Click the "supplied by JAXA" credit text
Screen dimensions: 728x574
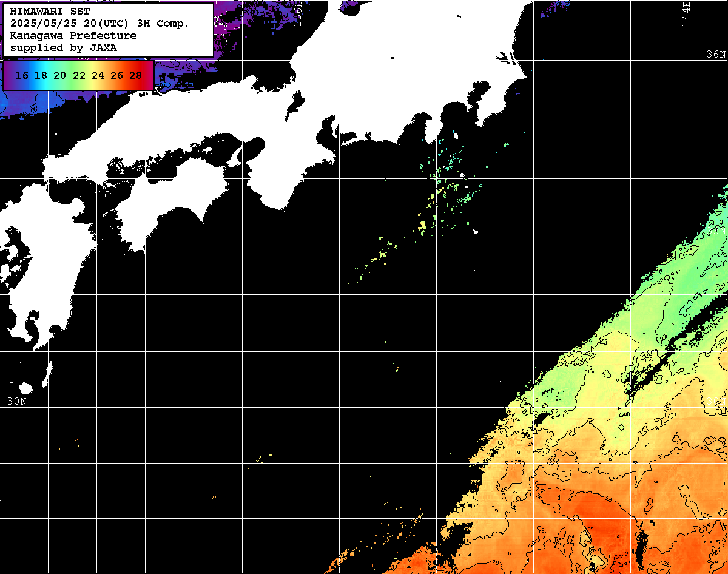tap(64, 47)
